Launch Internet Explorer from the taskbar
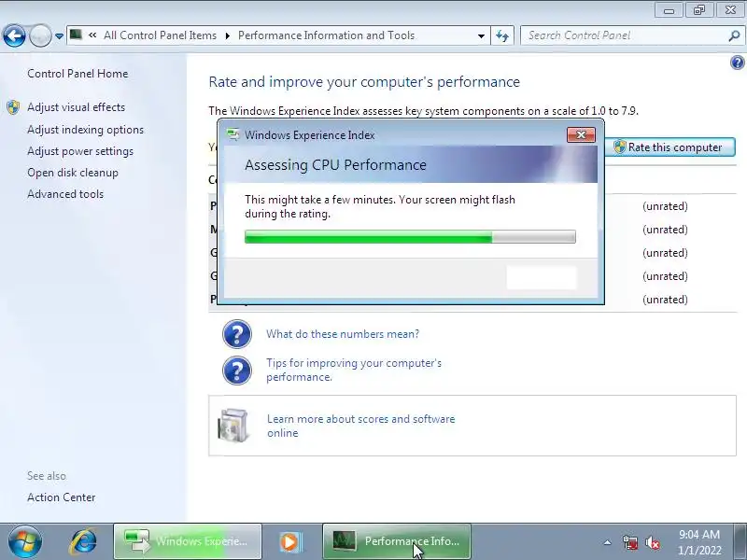This screenshot has width=747, height=560. click(x=83, y=541)
